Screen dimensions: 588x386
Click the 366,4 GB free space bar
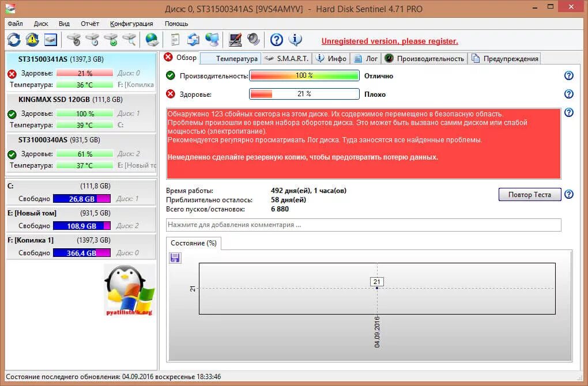coord(82,253)
